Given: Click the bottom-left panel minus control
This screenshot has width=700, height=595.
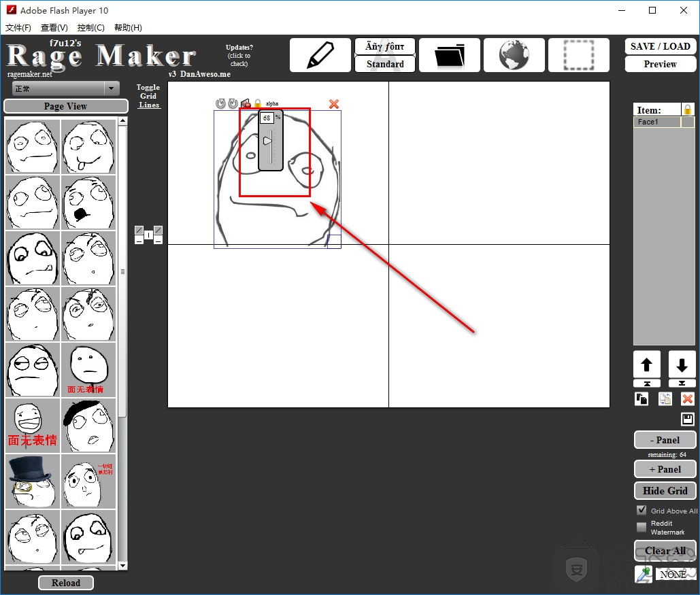Looking at the screenshot, I should (x=139, y=241).
